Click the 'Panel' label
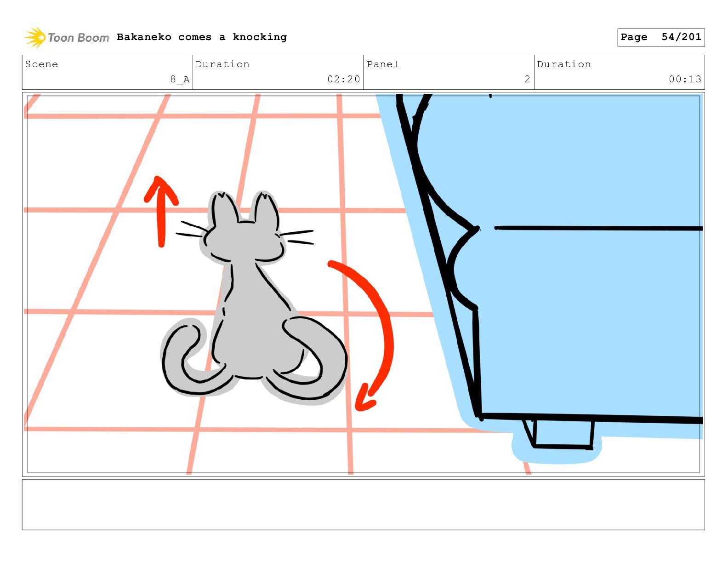The image size is (728, 563). click(x=383, y=64)
